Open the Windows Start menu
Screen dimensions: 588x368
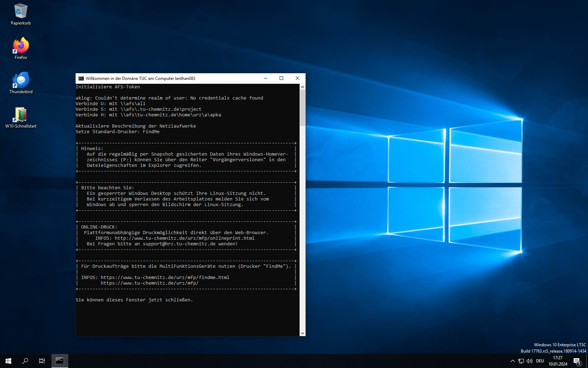8,361
